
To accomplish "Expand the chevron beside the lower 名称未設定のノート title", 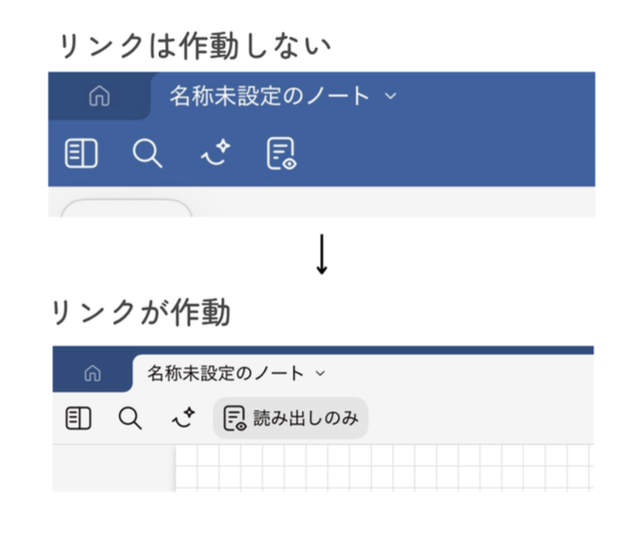I will pos(320,374).
